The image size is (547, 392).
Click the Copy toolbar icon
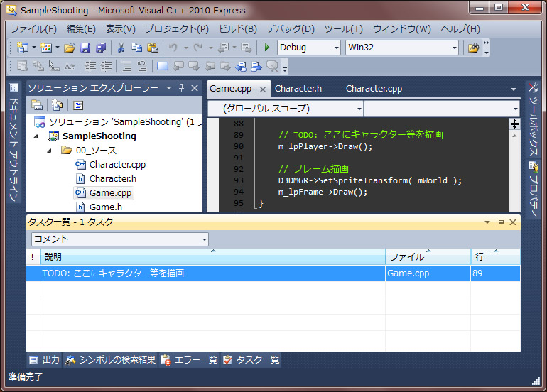click(136, 48)
